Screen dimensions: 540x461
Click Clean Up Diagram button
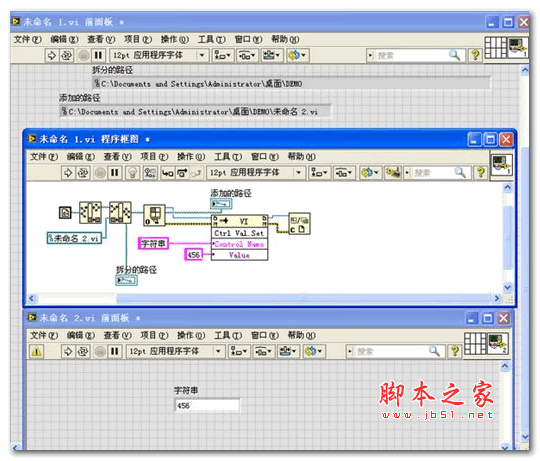coord(393,172)
